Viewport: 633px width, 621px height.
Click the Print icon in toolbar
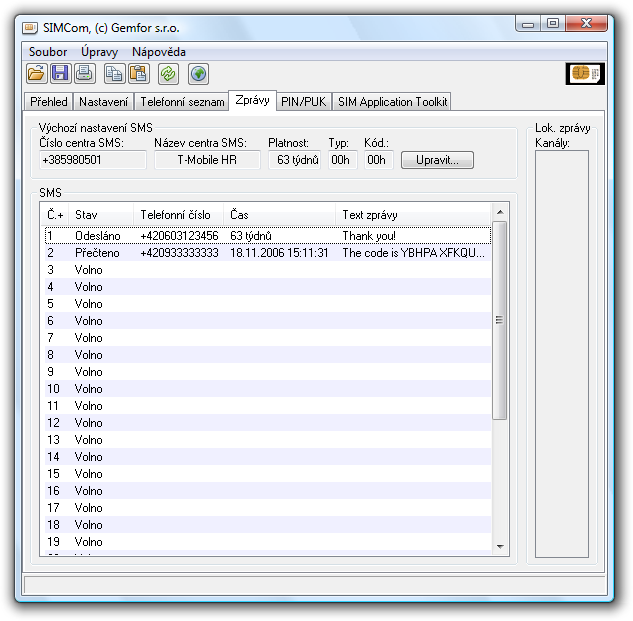[x=84, y=73]
